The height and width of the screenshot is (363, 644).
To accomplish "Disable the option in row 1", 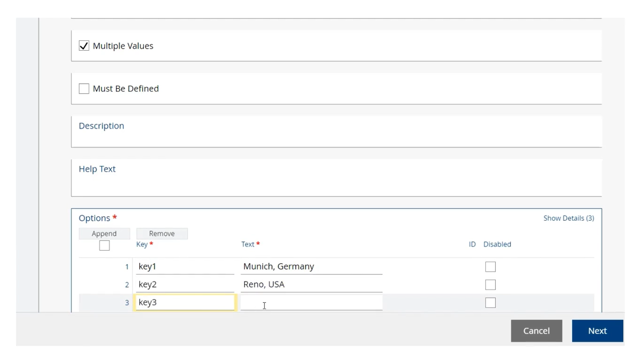I will point(490,266).
